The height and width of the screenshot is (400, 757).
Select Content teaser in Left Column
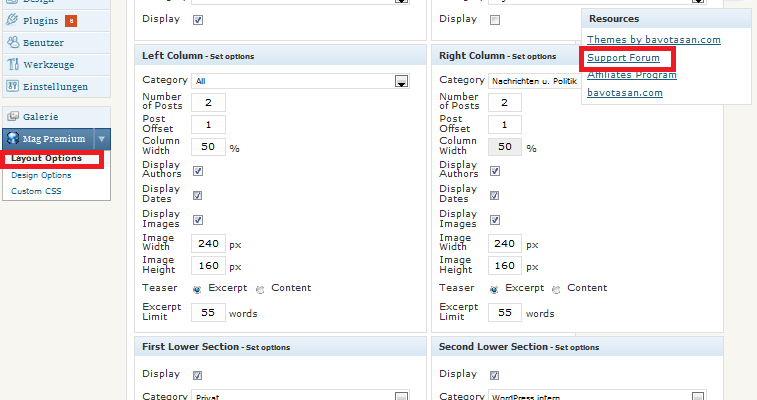coord(262,289)
